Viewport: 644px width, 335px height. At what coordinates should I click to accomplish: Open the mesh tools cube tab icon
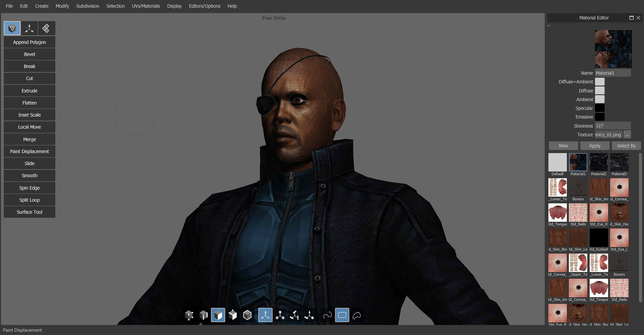click(x=12, y=28)
